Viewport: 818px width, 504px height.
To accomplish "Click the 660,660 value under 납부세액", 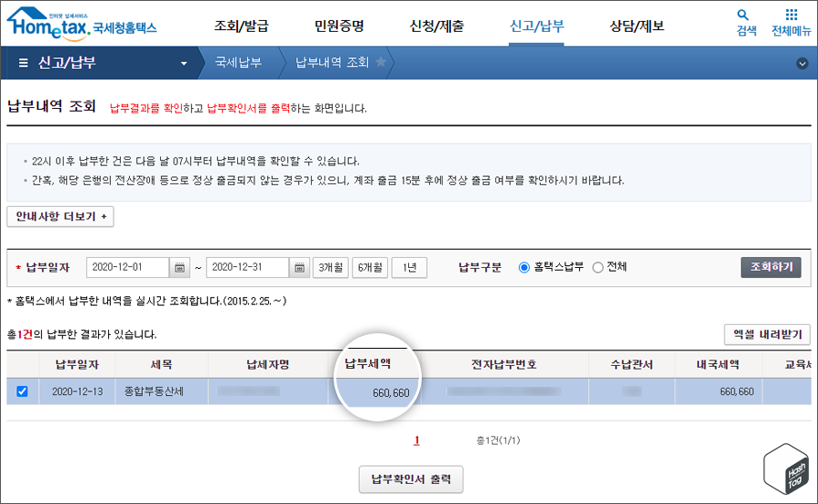I will [x=391, y=393].
